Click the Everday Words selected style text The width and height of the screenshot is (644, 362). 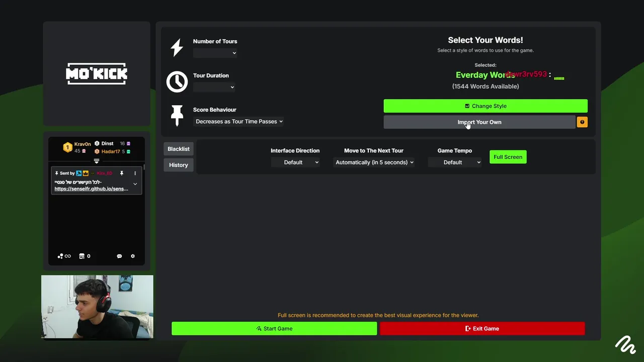click(486, 75)
